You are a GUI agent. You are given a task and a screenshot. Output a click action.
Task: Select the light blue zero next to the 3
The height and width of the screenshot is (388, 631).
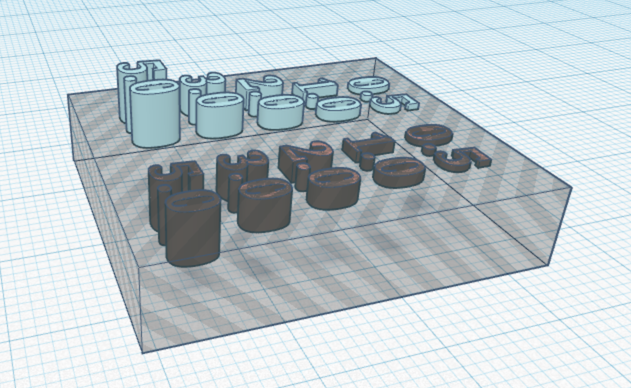[220, 116]
